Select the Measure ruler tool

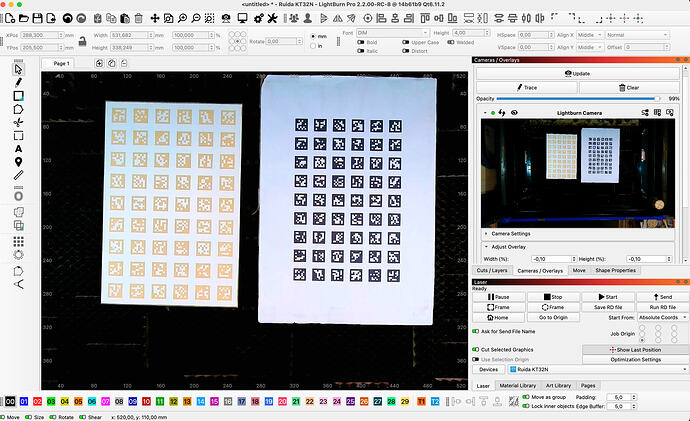tap(18, 175)
